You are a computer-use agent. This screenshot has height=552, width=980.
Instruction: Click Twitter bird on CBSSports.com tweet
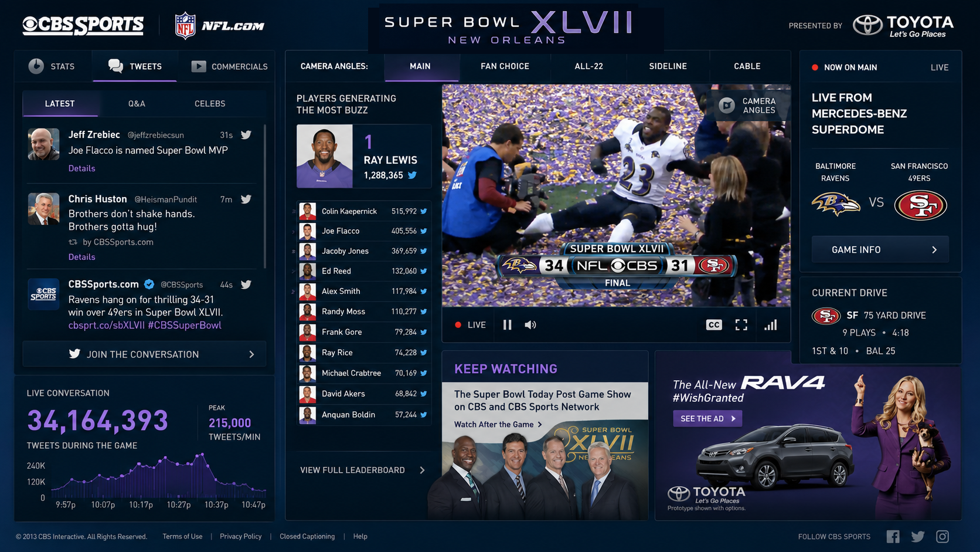pyautogui.click(x=246, y=285)
